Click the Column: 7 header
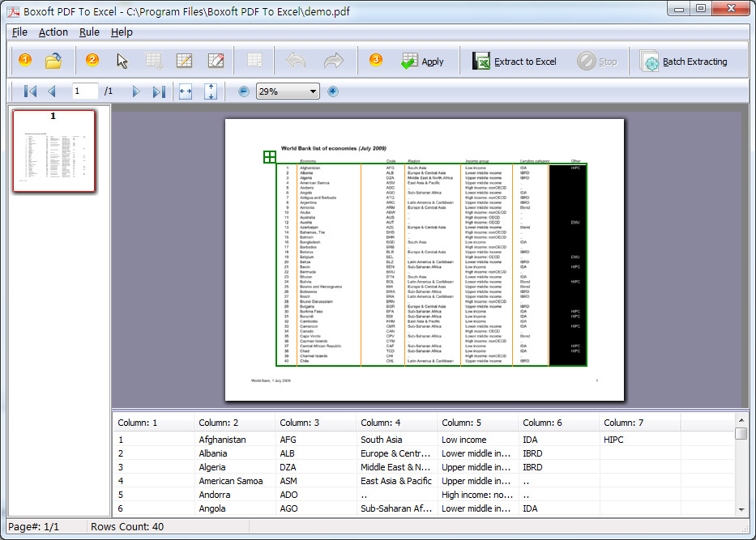This screenshot has width=756, height=540. tap(639, 423)
